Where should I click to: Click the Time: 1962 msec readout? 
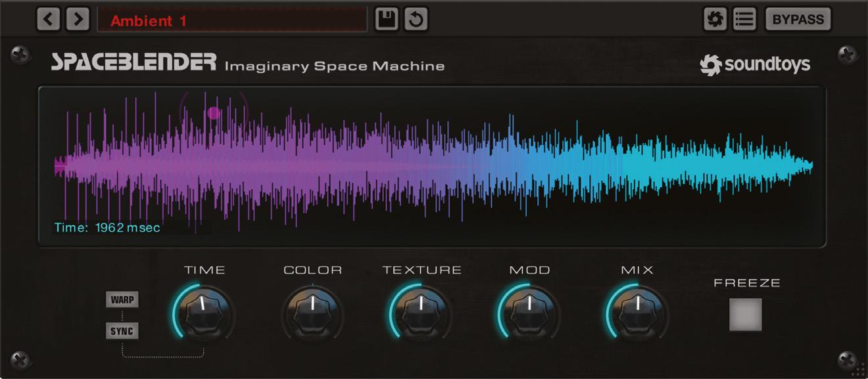tap(107, 228)
